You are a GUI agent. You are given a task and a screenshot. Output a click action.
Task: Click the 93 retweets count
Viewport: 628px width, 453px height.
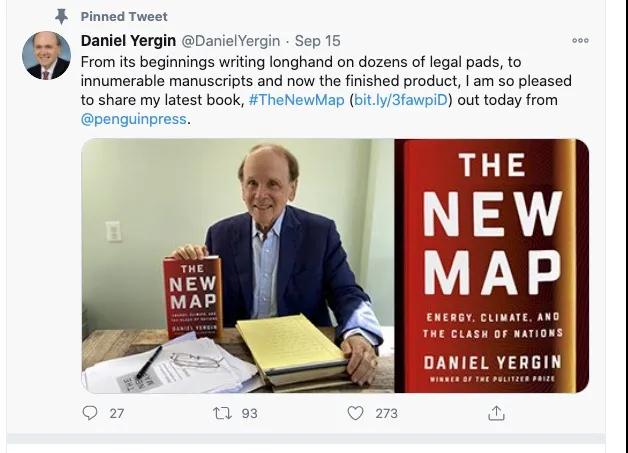pos(249,413)
